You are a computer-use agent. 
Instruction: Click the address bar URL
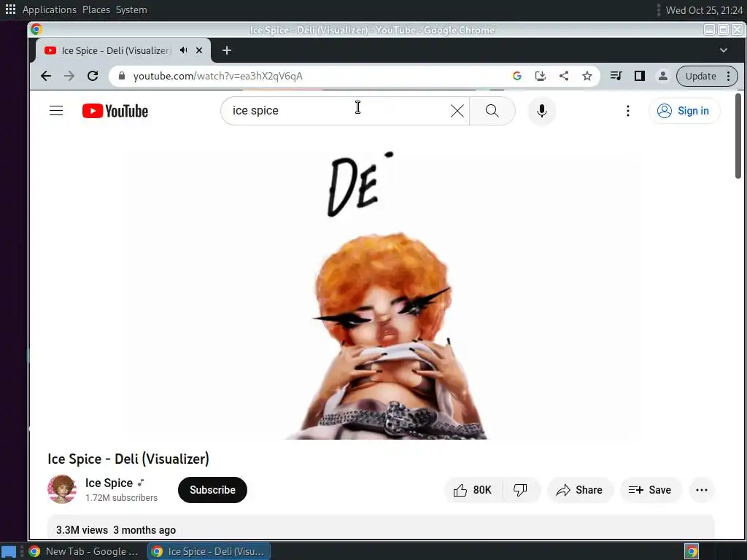coord(217,76)
